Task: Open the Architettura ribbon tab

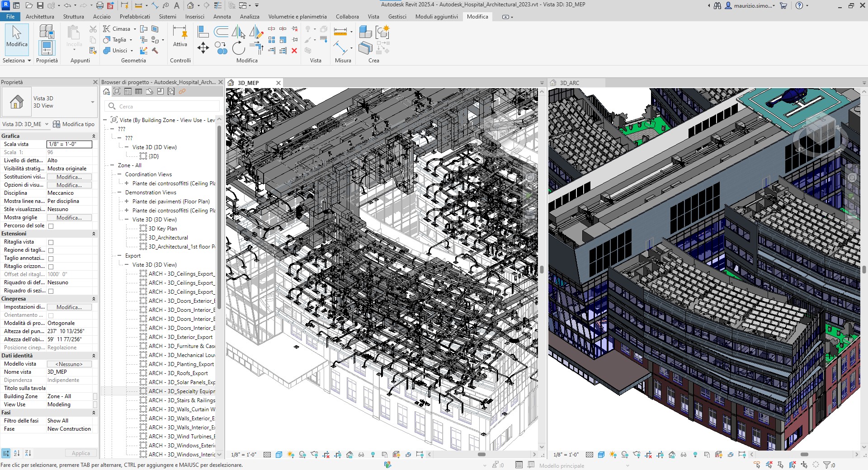Action: (40, 17)
